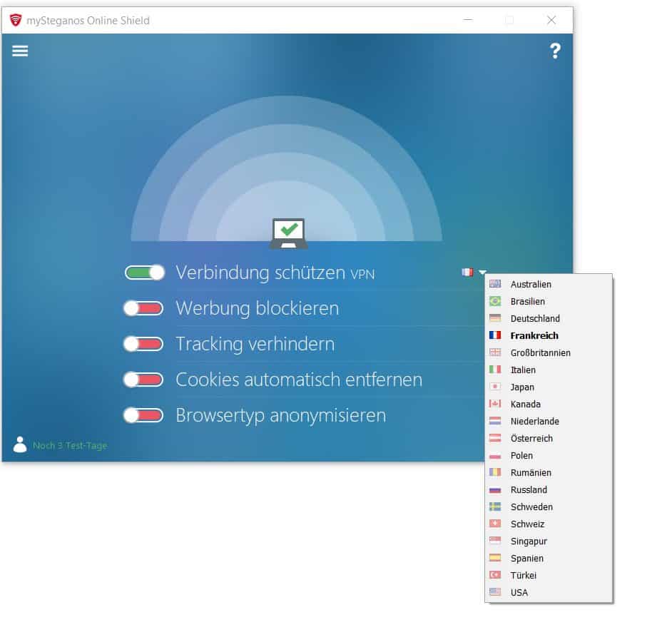This screenshot has width=672, height=620.
Task: Turn on Cookies automatisch entfernen toggle
Action: tap(143, 380)
